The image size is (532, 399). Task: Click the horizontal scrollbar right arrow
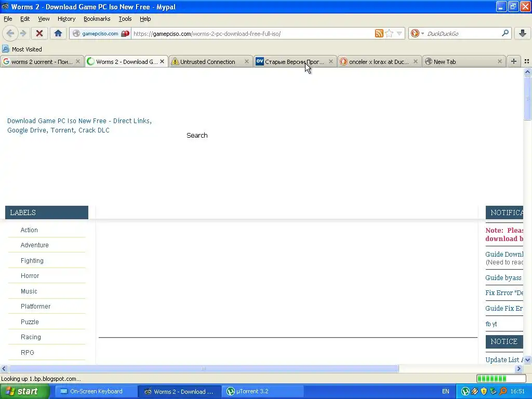(x=519, y=368)
